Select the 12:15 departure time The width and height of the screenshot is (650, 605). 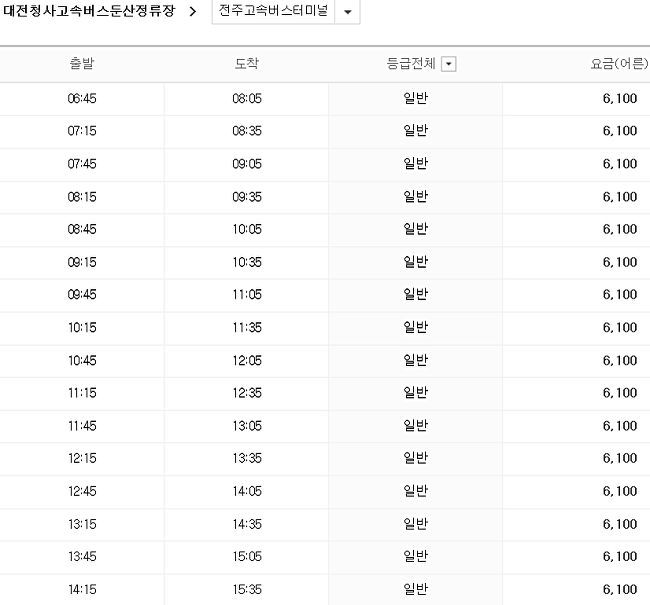tap(82, 458)
